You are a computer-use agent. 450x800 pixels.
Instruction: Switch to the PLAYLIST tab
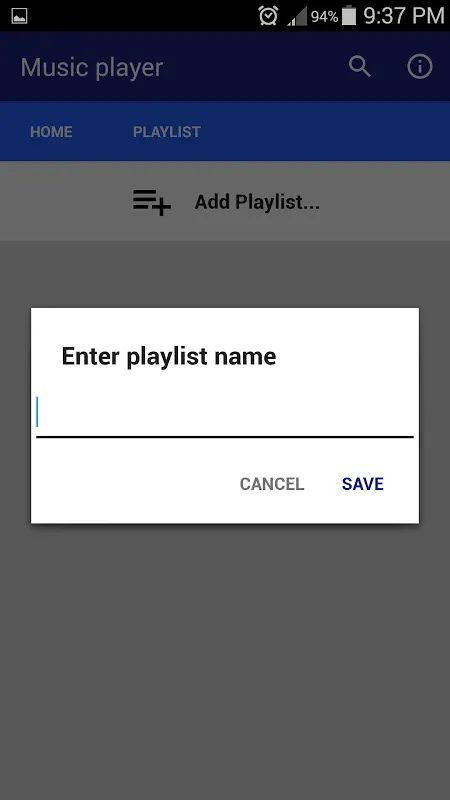coord(167,132)
